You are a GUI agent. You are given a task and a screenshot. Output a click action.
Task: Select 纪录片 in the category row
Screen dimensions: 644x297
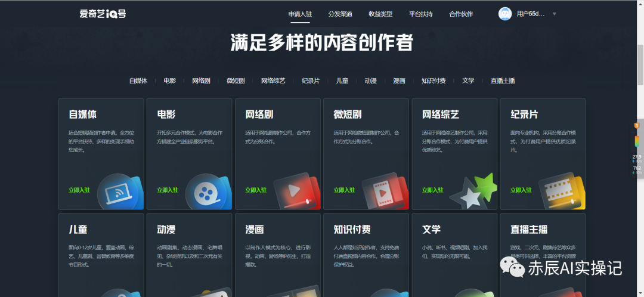(311, 81)
